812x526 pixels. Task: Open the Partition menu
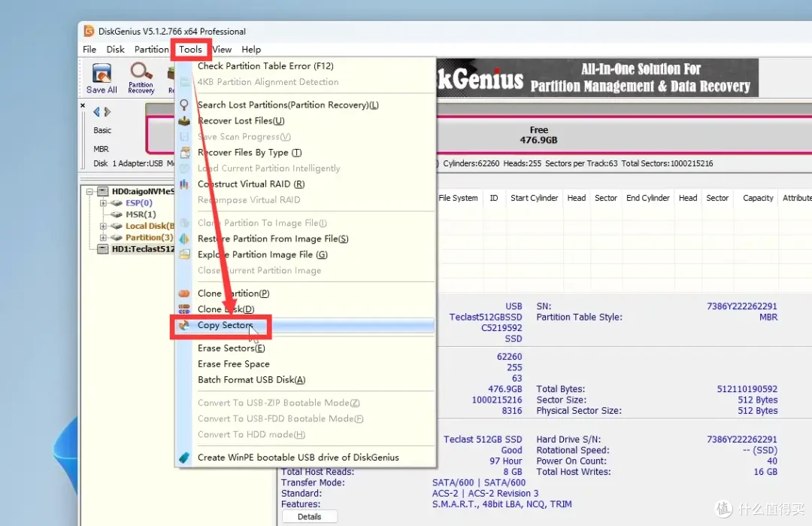click(151, 49)
